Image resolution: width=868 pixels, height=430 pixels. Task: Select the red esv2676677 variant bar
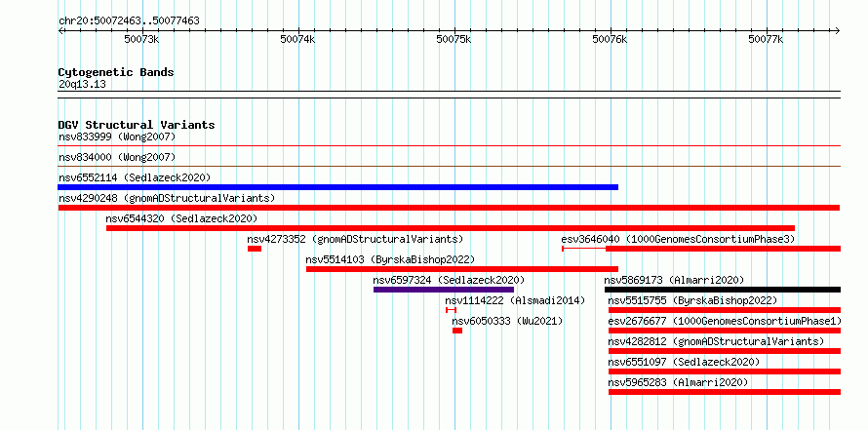725,331
